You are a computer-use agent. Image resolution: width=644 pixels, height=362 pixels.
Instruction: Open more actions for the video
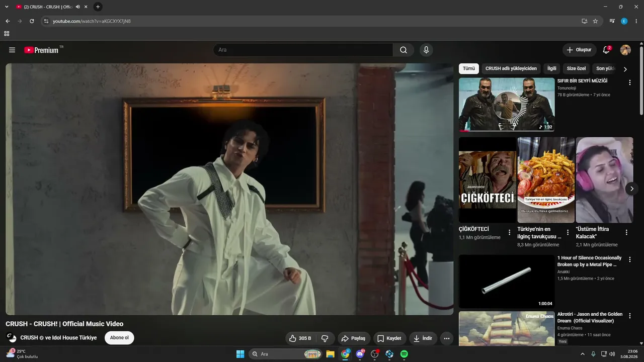(x=446, y=338)
